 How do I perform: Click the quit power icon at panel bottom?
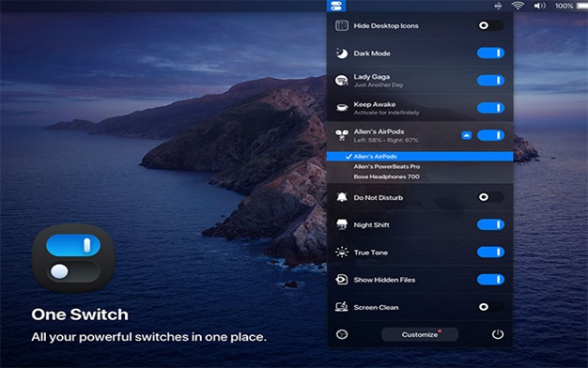tap(498, 334)
